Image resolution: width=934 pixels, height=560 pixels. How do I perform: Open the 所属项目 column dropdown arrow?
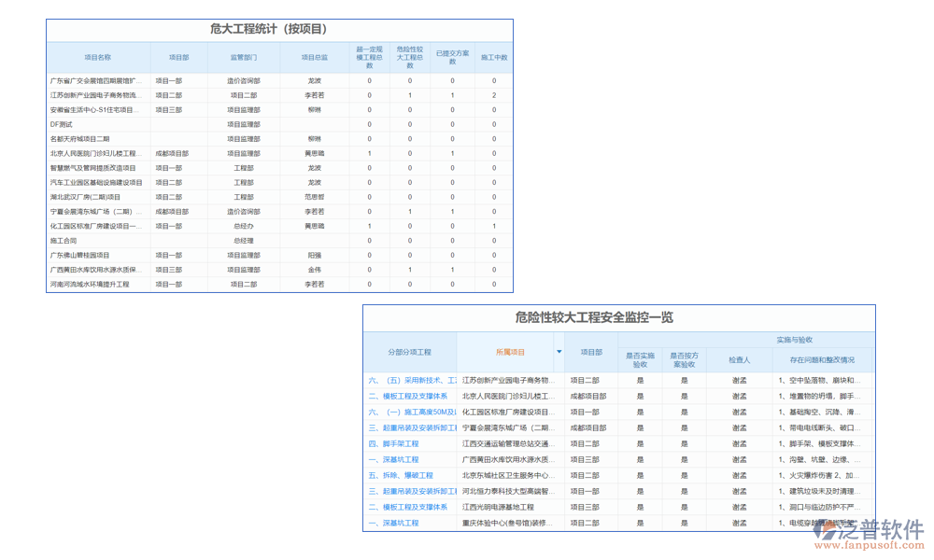coord(559,352)
